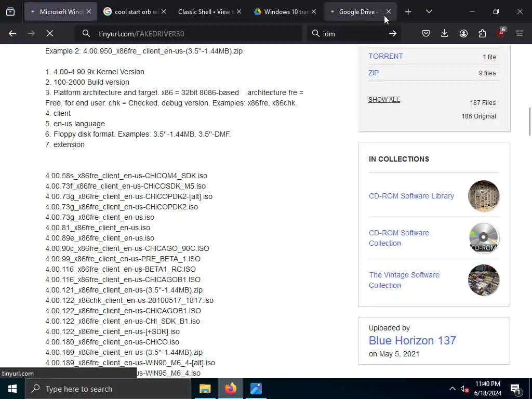Switch to the Microsoft Windows tab
The image size is (532, 399).
point(61,12)
